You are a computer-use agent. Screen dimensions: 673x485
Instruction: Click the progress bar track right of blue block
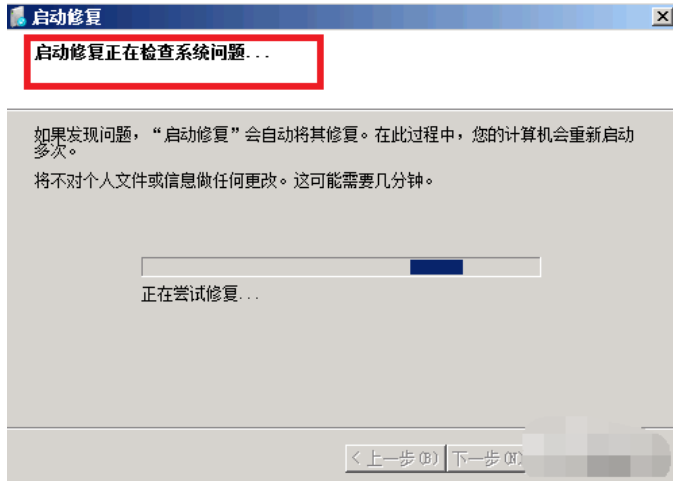click(501, 267)
